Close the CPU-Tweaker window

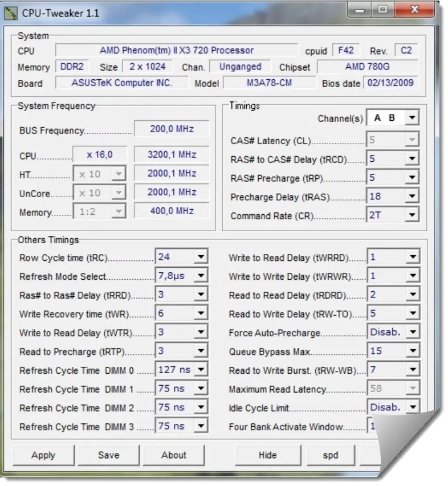[414, 9]
